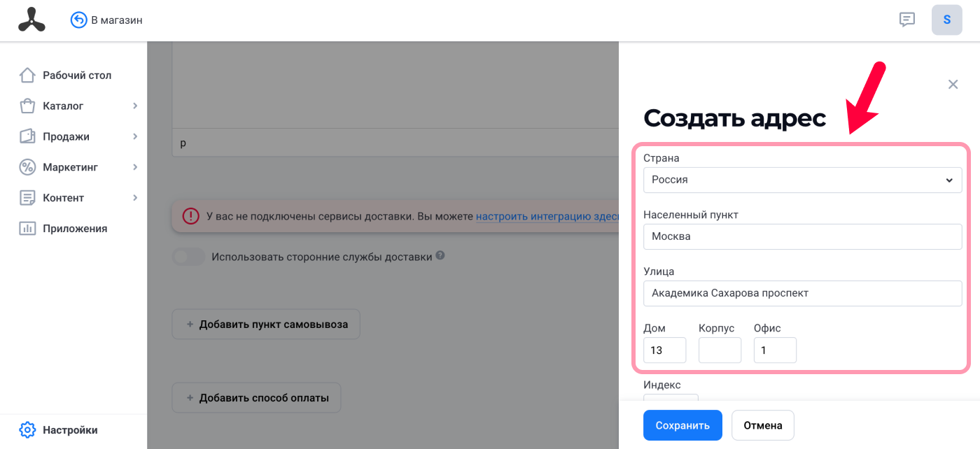Open the chat messages icon
Image resolution: width=980 pixels, height=449 pixels.
point(907,20)
